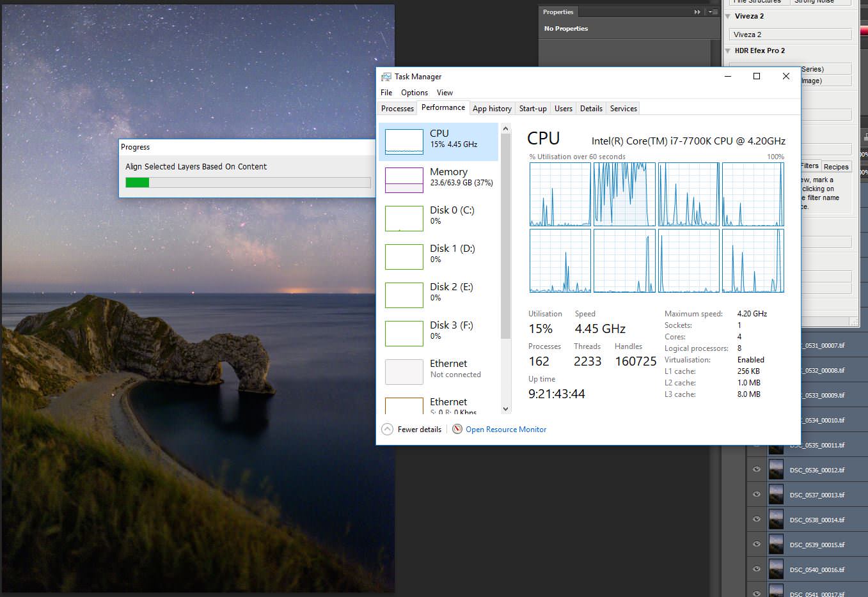Click the Open Resource Monitor link
This screenshot has height=597, width=868.
(506, 430)
